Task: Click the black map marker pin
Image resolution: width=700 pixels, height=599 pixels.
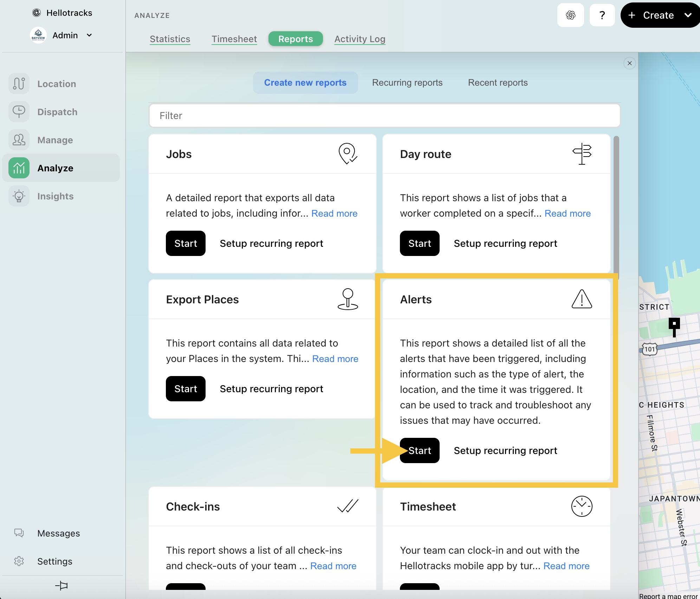Action: pyautogui.click(x=674, y=325)
